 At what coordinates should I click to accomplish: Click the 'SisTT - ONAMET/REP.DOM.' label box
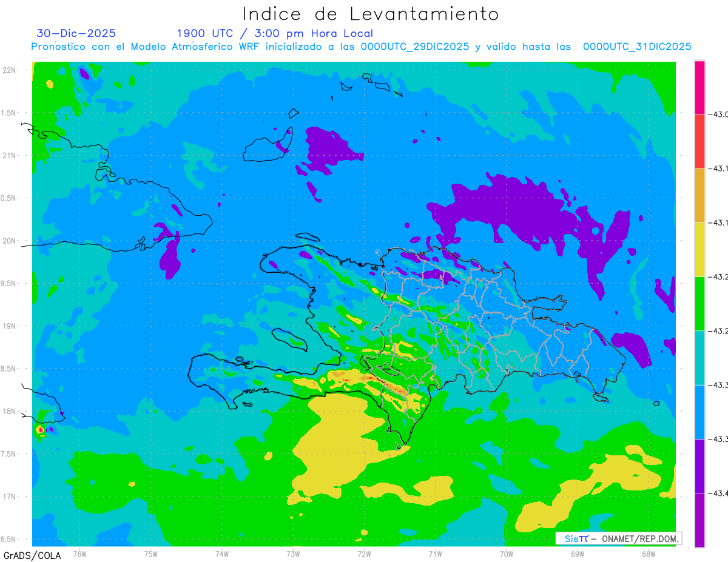618,538
